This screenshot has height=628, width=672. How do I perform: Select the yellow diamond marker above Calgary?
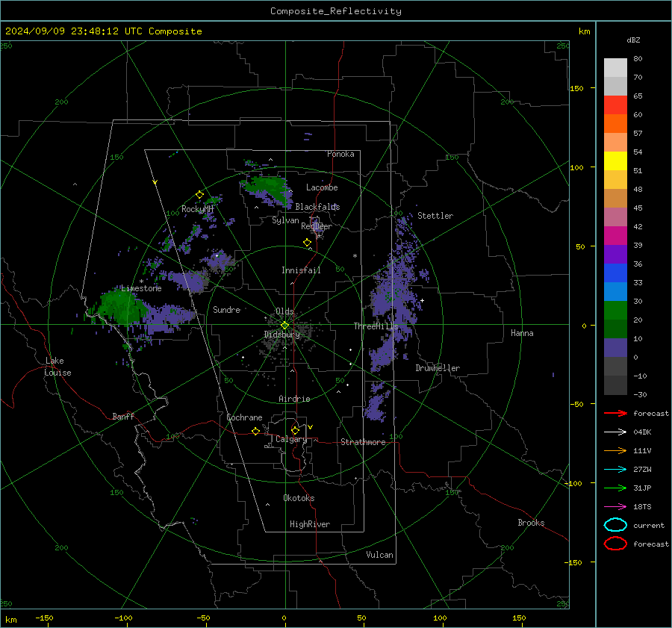295,430
